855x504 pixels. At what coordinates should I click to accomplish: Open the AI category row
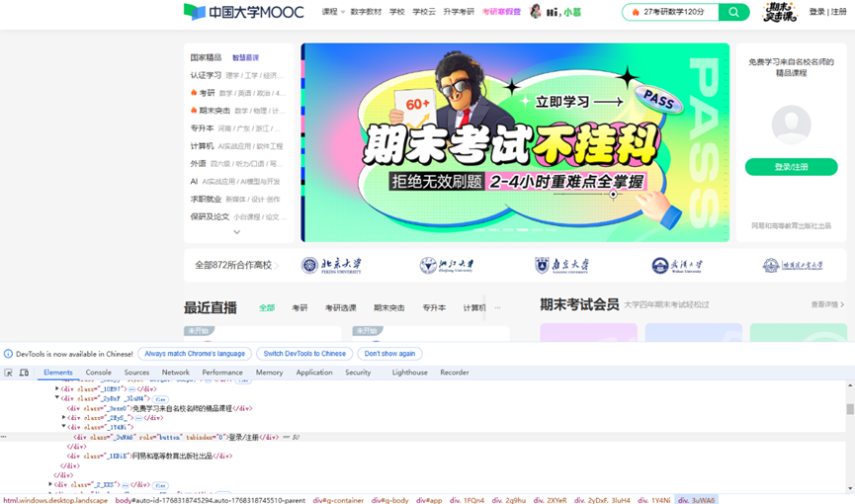(236, 182)
